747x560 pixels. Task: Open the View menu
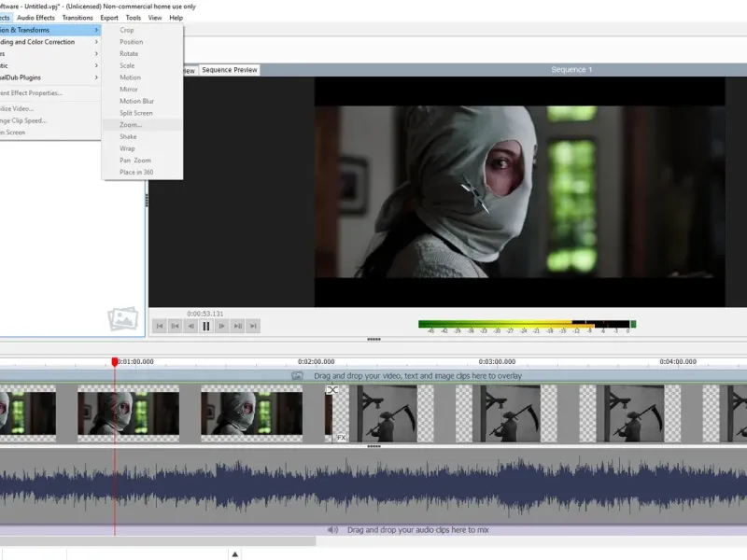pyautogui.click(x=155, y=18)
